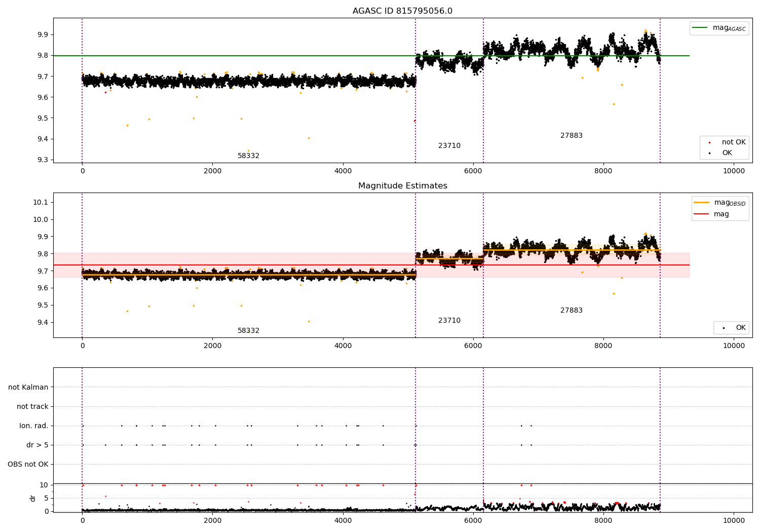Click the 'not track' row label
Viewport: 760px width, 532px height.
tap(32, 406)
